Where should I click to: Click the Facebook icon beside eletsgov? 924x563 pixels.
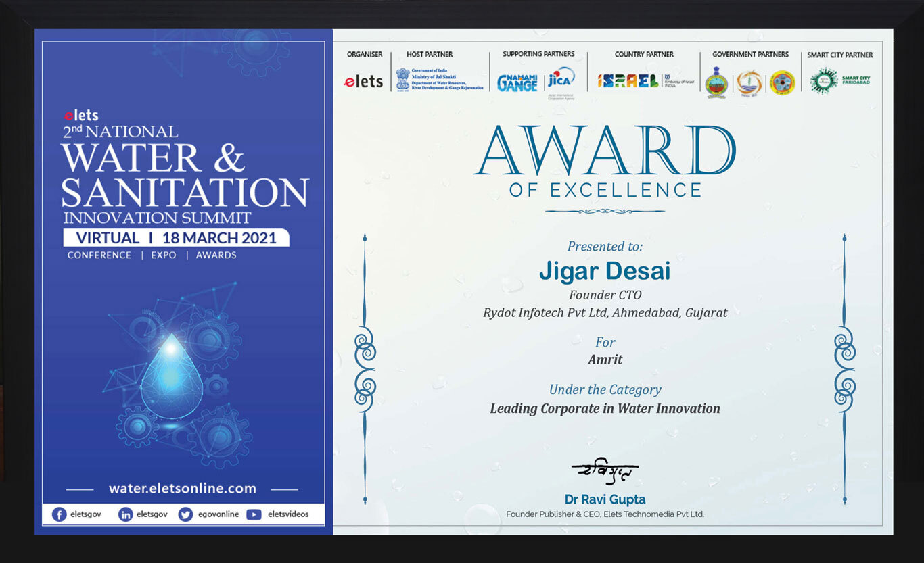60,514
